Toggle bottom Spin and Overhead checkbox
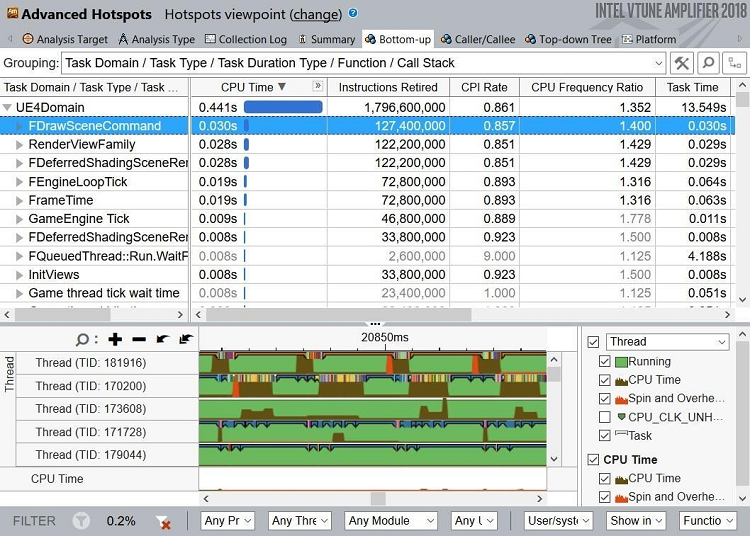Screen dimensions: 750x536 (x=605, y=497)
